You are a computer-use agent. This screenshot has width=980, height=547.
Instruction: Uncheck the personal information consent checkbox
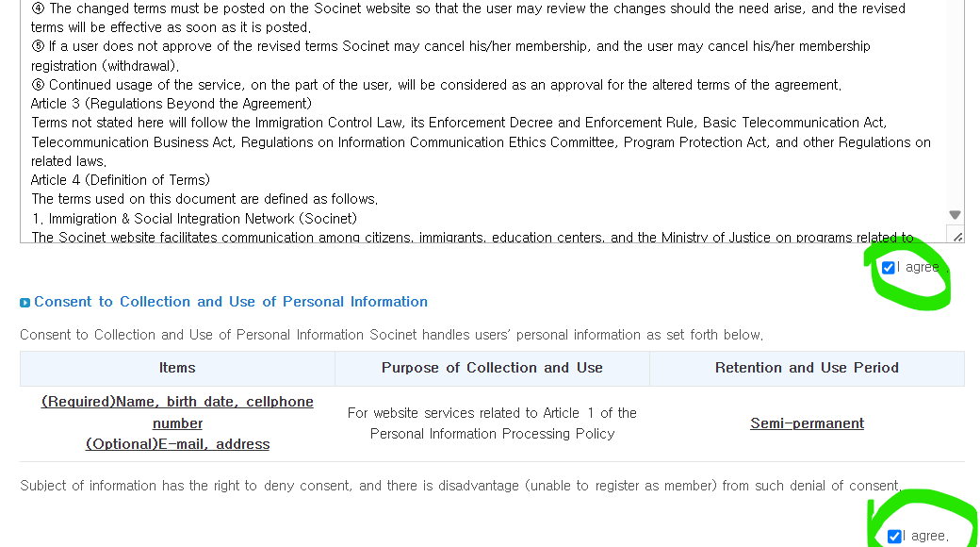[x=894, y=537]
